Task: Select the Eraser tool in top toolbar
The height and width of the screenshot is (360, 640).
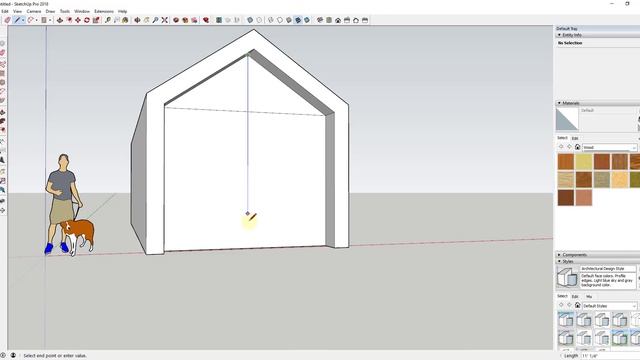Action: 7,20
